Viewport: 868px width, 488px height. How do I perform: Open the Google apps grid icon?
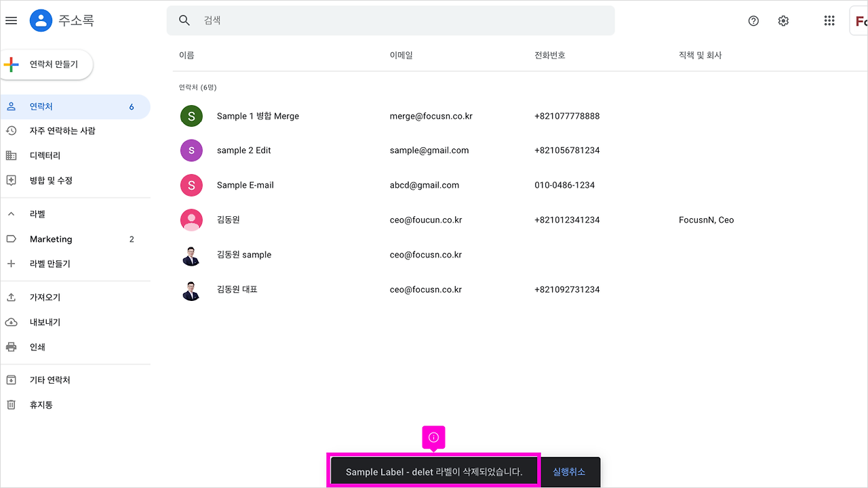pyautogui.click(x=829, y=20)
